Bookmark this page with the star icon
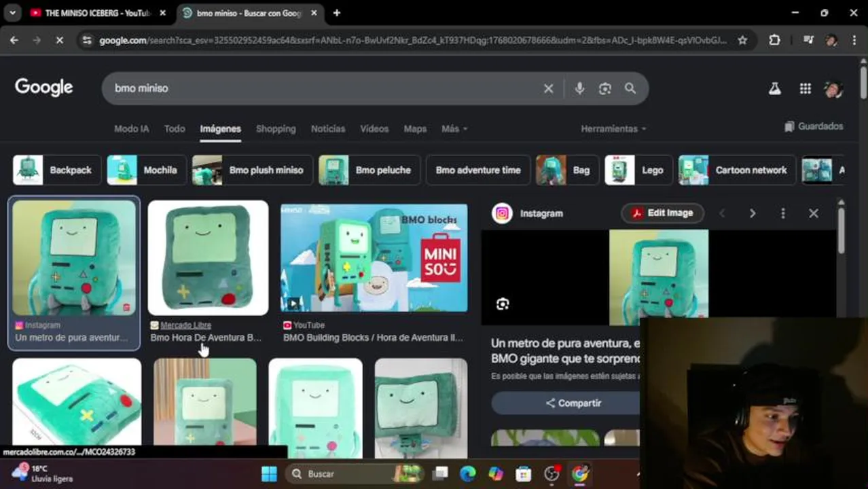The width and height of the screenshot is (868, 489). pos(742,40)
